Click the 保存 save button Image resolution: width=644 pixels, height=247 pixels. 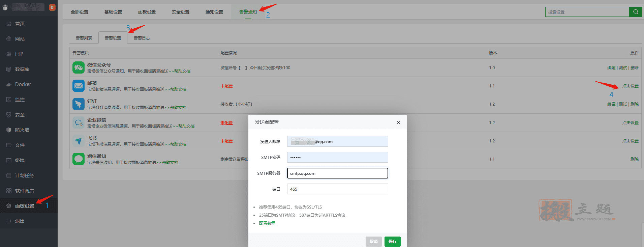point(393,242)
